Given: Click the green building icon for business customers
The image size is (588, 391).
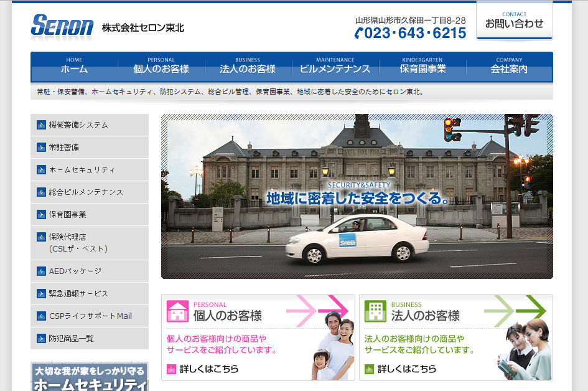Looking at the screenshot, I should click(x=375, y=311).
